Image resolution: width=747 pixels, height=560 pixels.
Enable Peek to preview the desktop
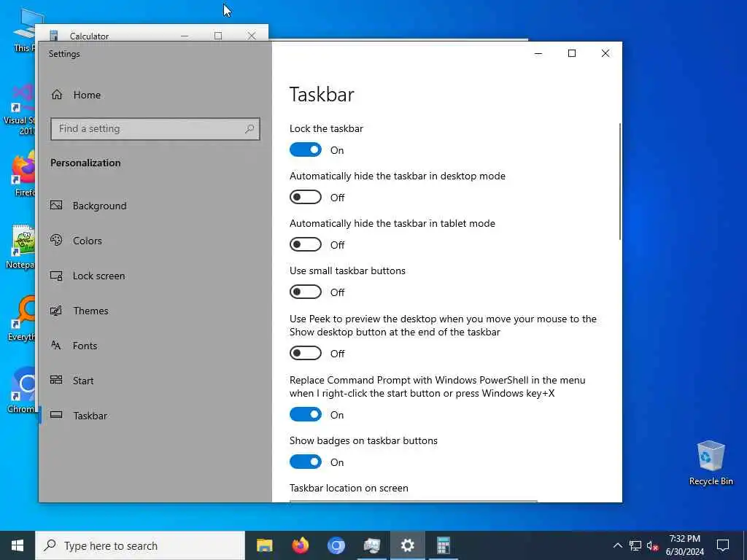pyautogui.click(x=306, y=354)
